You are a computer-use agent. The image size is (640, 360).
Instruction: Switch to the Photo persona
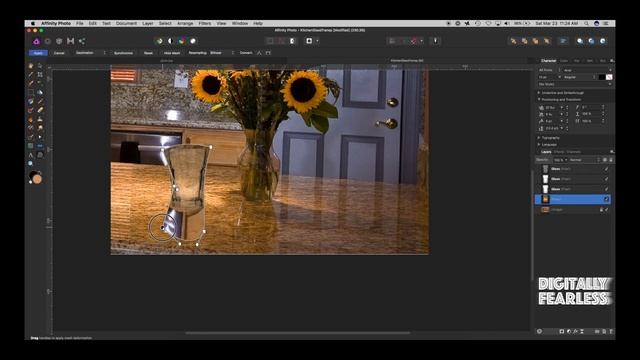point(36,41)
